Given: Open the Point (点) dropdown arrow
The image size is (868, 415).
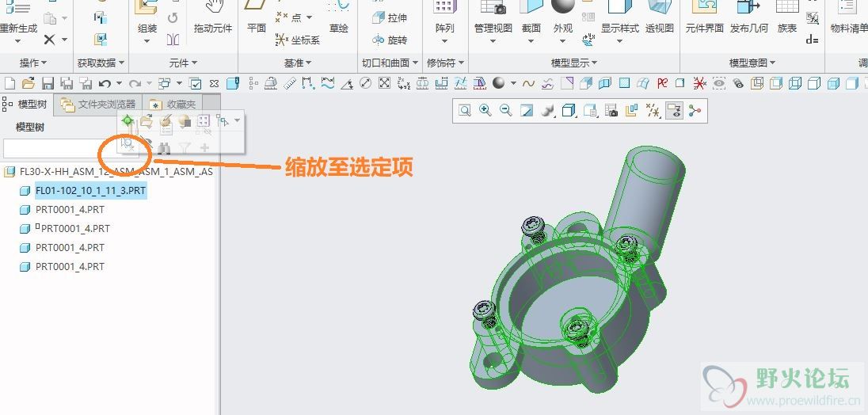Looking at the screenshot, I should (309, 17).
